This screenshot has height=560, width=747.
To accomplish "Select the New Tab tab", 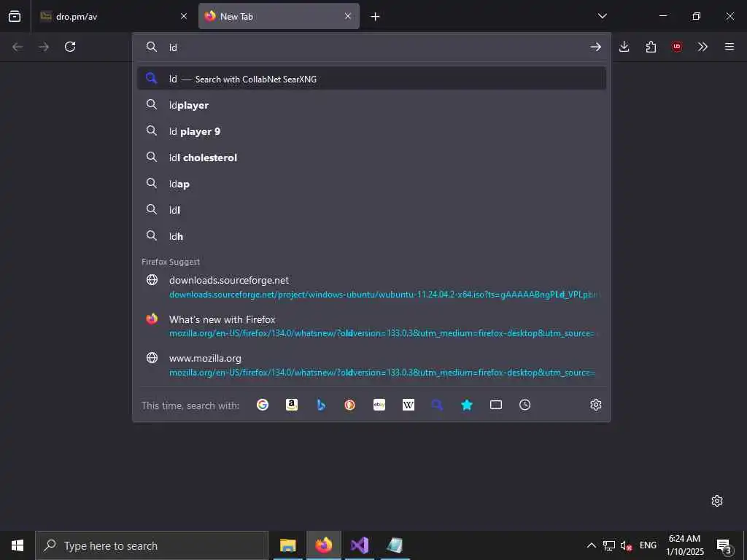I will pyautogui.click(x=279, y=16).
